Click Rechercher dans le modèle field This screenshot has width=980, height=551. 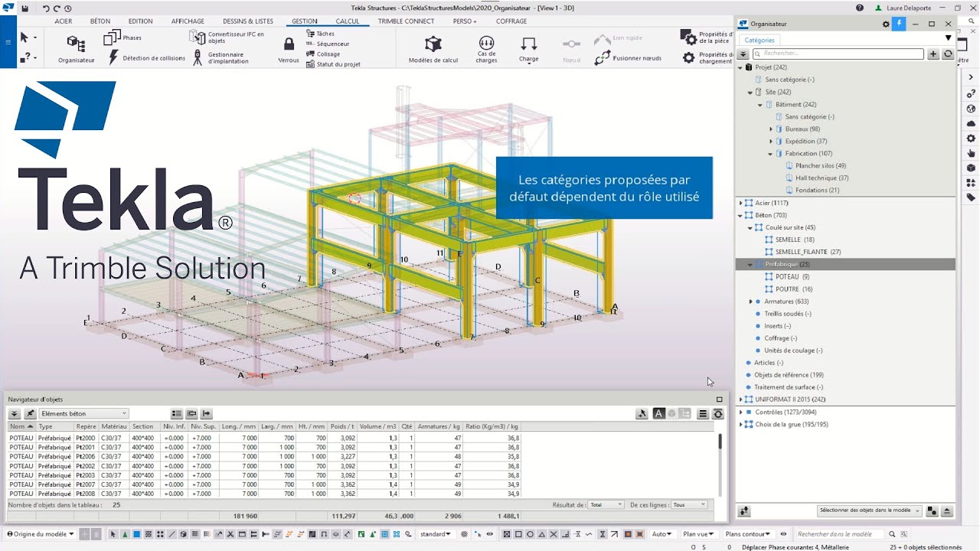tap(838, 534)
